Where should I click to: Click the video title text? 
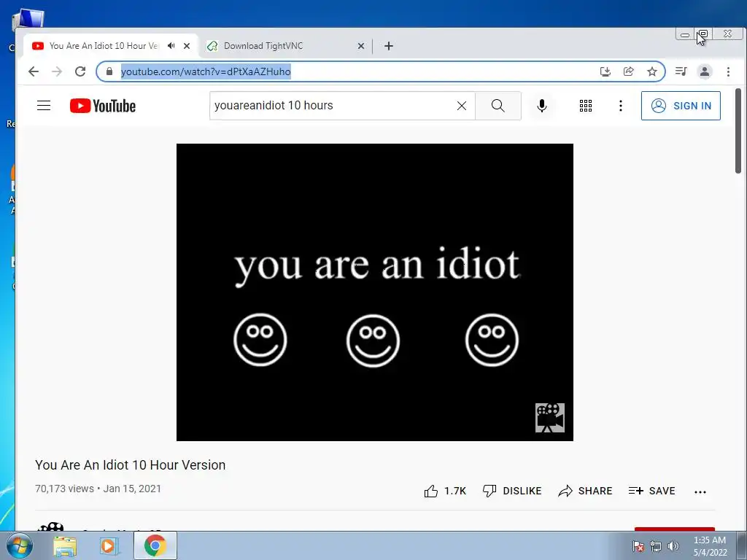tap(130, 464)
